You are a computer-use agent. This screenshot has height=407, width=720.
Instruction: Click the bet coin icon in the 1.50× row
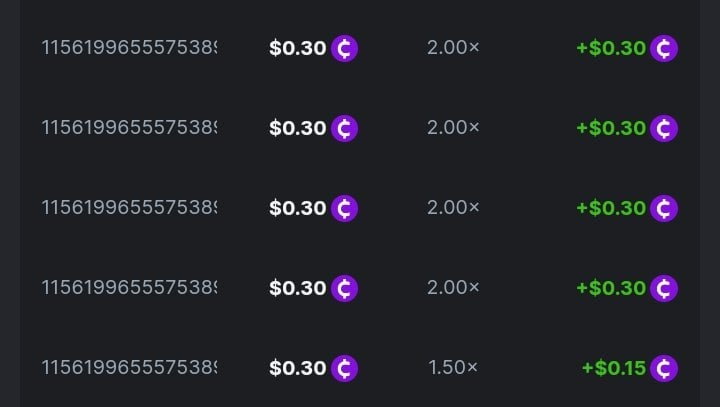[x=344, y=368]
